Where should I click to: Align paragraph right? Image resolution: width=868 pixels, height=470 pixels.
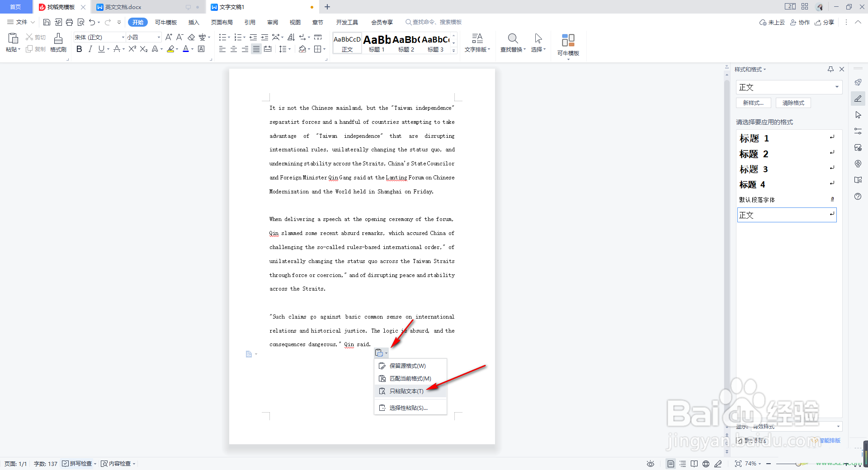coord(245,49)
